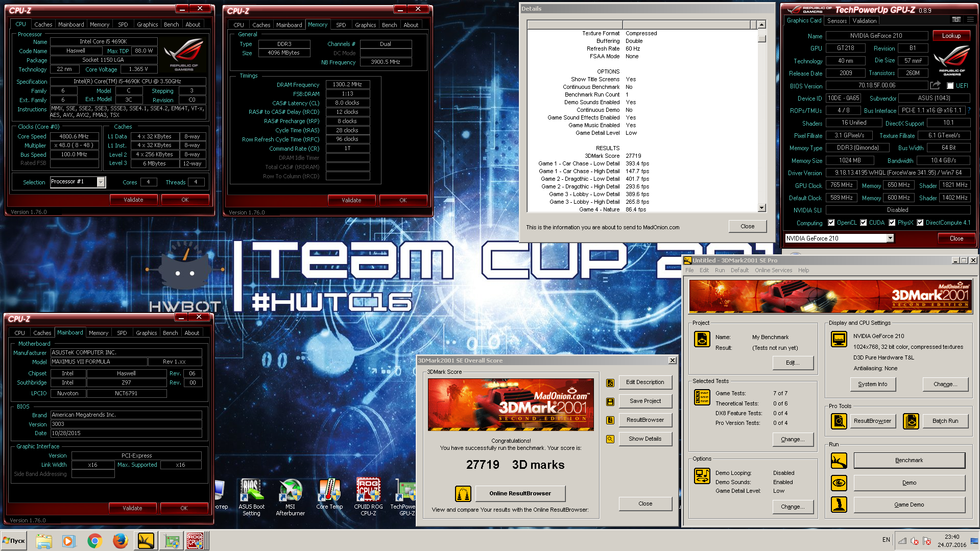Click the Online ResultBrowser yellow icon
Image resolution: width=980 pixels, height=551 pixels.
(x=463, y=494)
